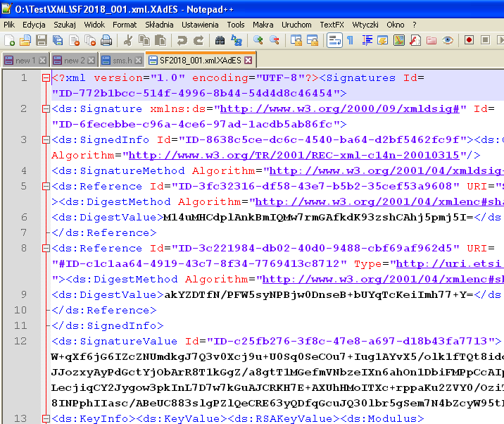Open the ? help menu
Image resolution: width=504 pixels, height=424 pixels.
pos(415,25)
